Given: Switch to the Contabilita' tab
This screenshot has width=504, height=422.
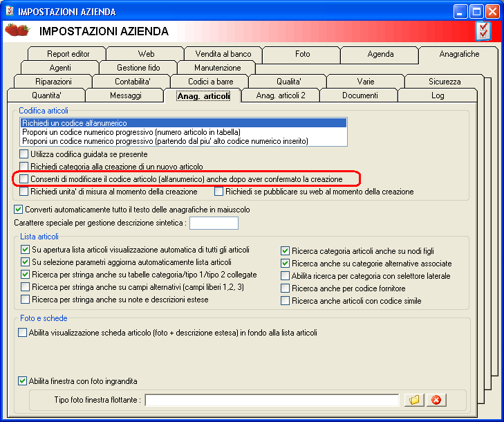Looking at the screenshot, I should point(132,82).
